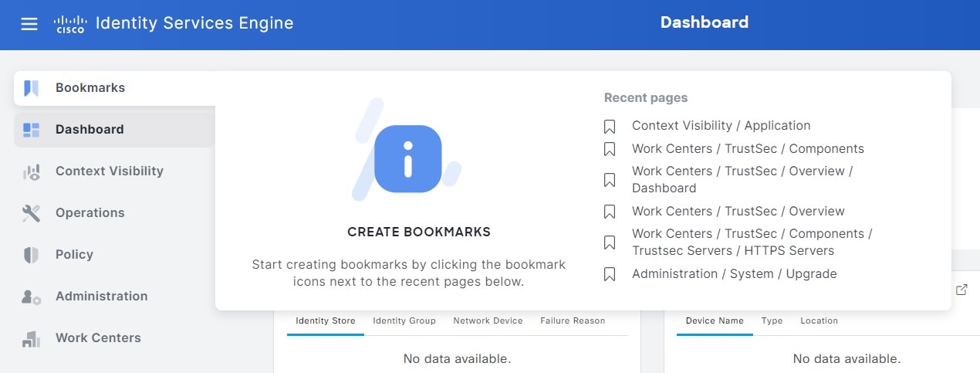Click the Operations wrench icon
Viewport: 980px width, 373px height.
click(31, 213)
